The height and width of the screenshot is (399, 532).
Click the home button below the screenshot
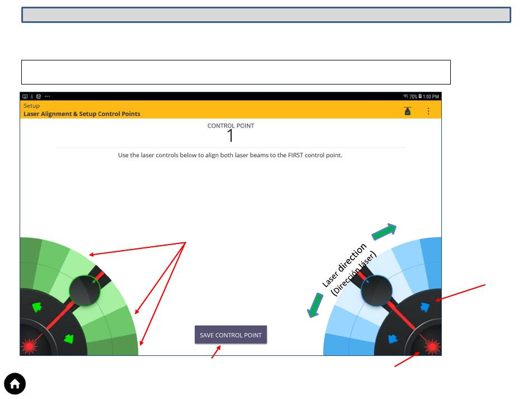pyautogui.click(x=15, y=384)
